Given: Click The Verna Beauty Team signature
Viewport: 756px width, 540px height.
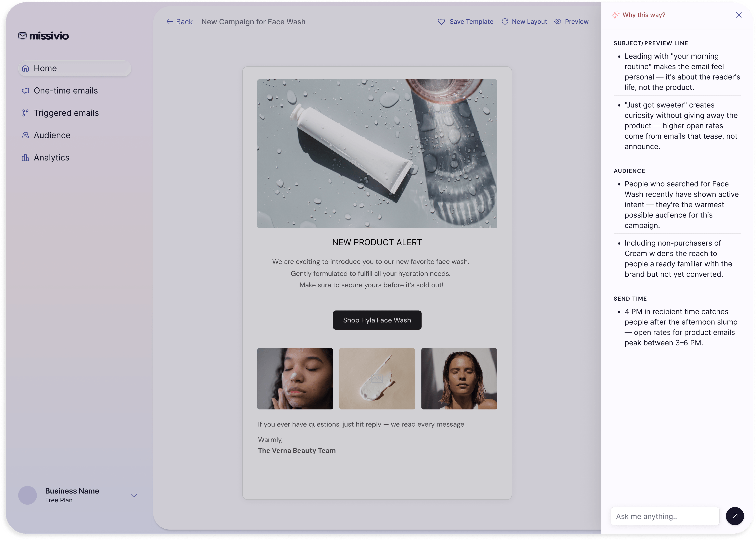Looking at the screenshot, I should coord(297,451).
